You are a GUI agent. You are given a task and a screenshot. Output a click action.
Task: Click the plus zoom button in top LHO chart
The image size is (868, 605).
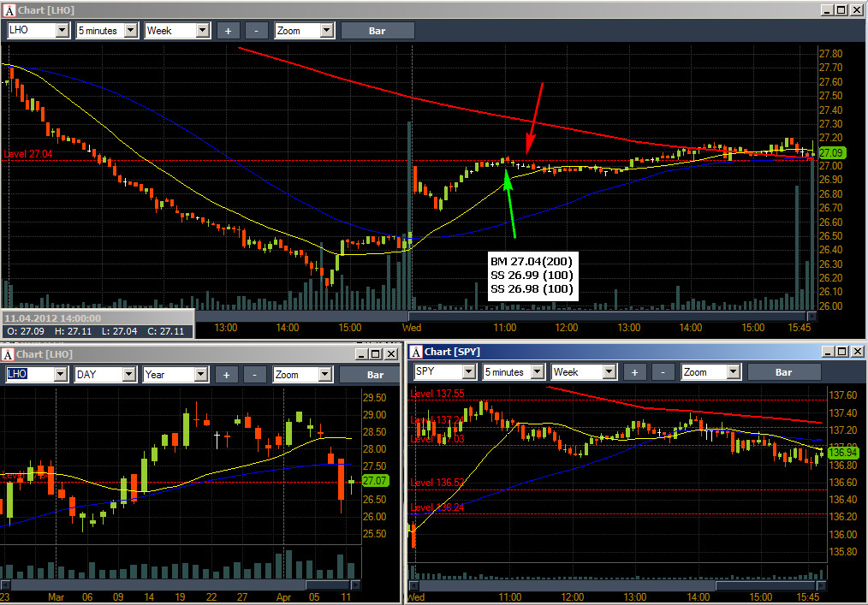[228, 31]
